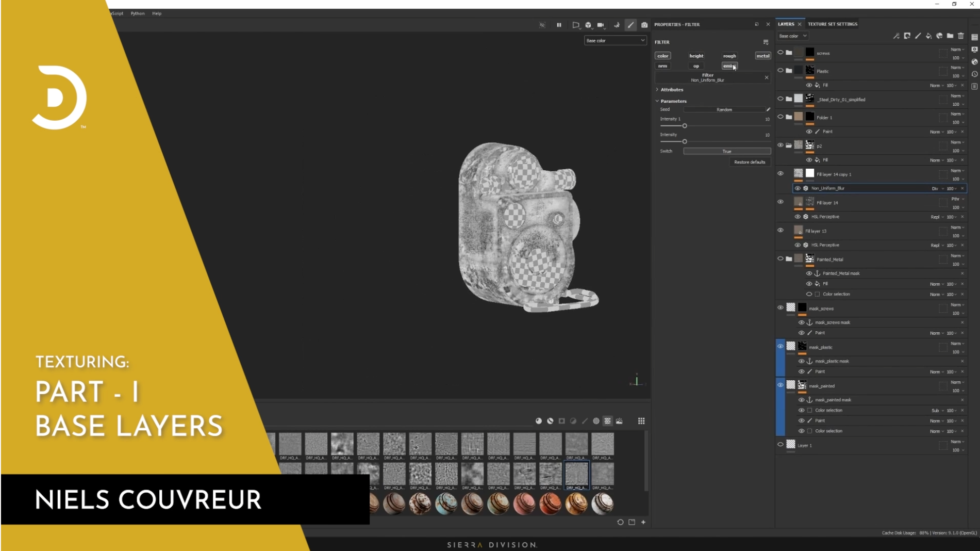Image resolution: width=980 pixels, height=551 pixels.
Task: Open the Layers Base color channel dropdown
Action: [x=793, y=36]
